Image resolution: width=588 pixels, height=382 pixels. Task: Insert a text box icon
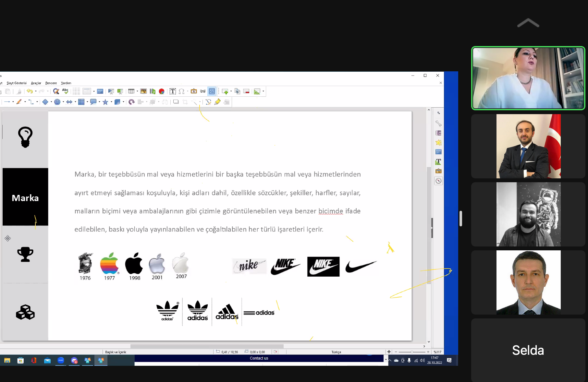tap(173, 91)
